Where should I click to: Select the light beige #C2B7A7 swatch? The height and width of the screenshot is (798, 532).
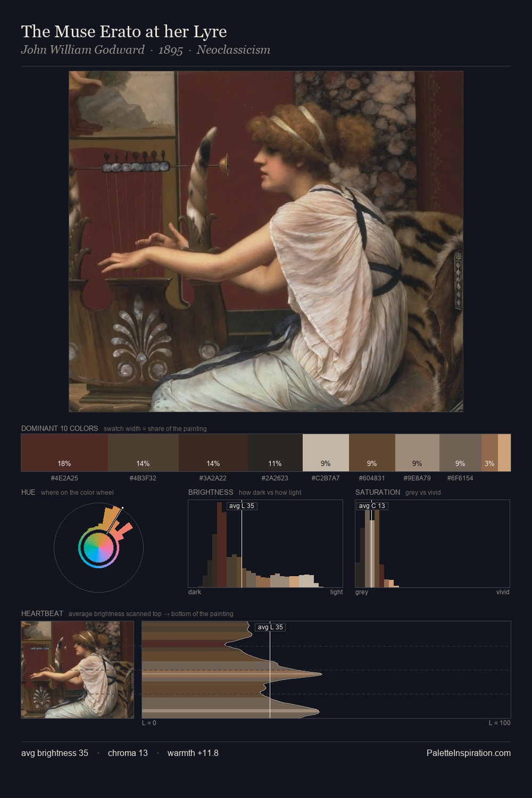pyautogui.click(x=326, y=453)
